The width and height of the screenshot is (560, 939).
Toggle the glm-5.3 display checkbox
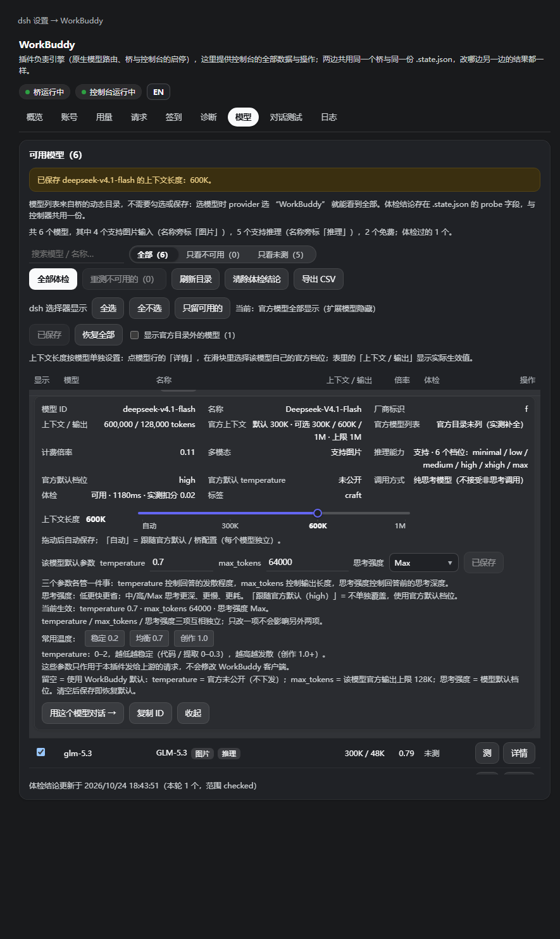click(x=40, y=752)
